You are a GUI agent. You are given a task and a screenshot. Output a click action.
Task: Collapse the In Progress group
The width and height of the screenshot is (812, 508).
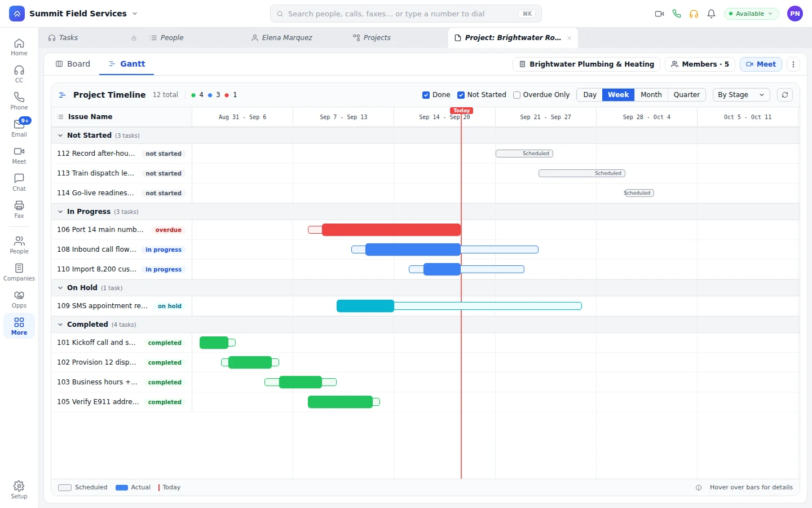click(60, 212)
